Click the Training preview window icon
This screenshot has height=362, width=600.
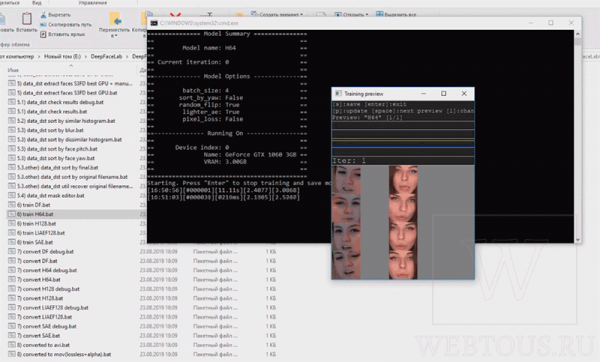pos(338,94)
